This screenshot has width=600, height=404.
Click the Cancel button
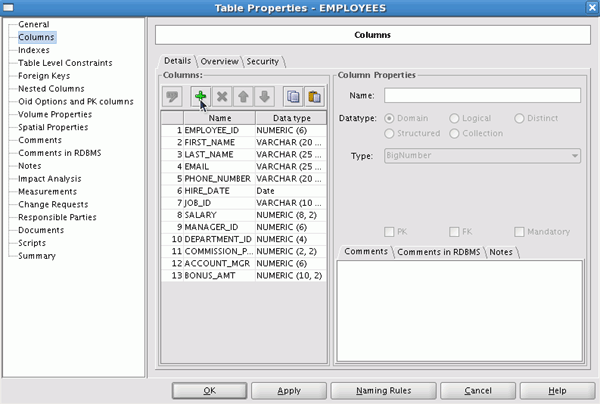point(478,391)
